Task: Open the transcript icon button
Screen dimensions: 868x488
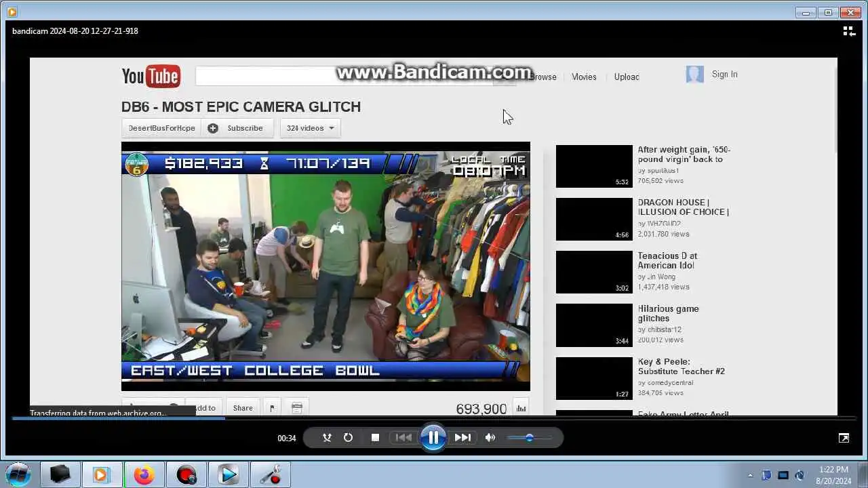Action: (x=296, y=408)
